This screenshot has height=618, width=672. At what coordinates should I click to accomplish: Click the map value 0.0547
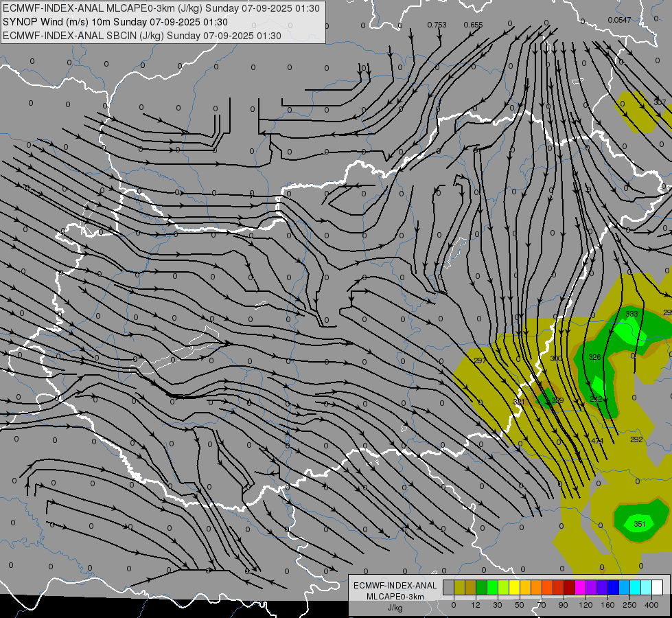point(619,20)
